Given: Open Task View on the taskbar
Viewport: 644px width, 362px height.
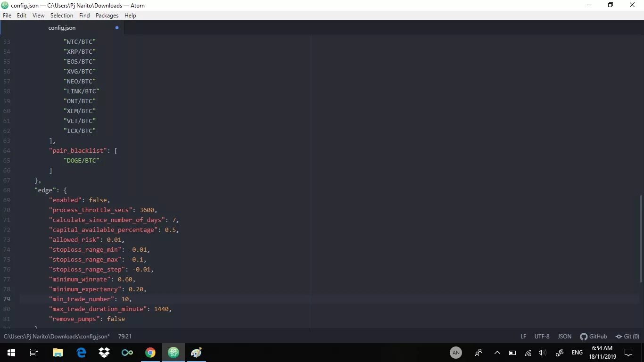Looking at the screenshot, I should pyautogui.click(x=34, y=353).
